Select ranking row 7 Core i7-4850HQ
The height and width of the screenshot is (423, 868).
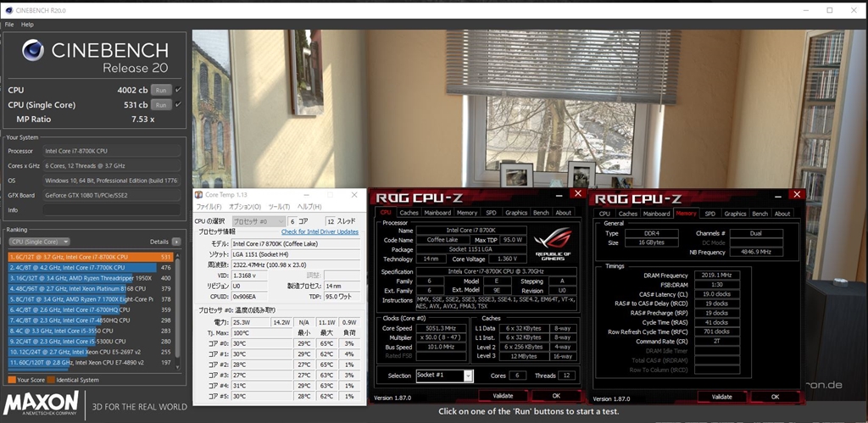tap(91, 320)
